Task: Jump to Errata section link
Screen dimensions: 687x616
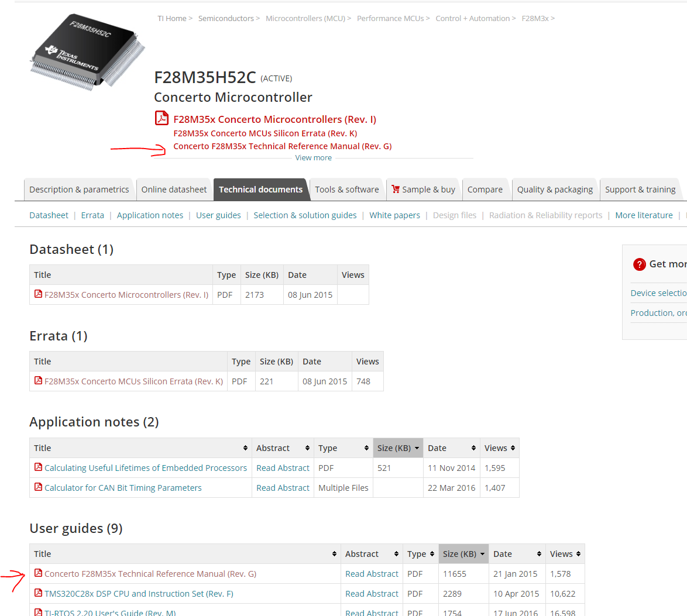Action: pyautogui.click(x=92, y=215)
